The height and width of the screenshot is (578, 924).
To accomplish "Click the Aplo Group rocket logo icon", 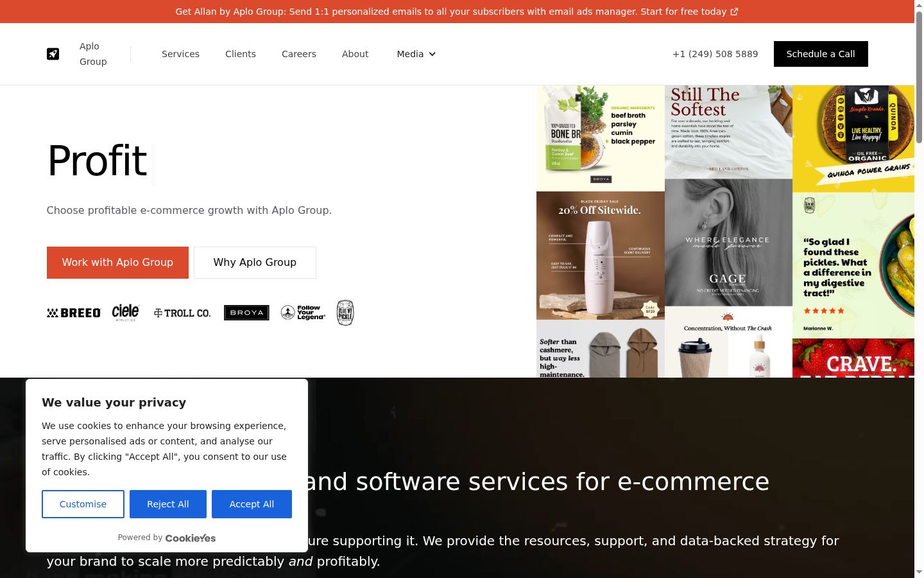I will point(53,54).
